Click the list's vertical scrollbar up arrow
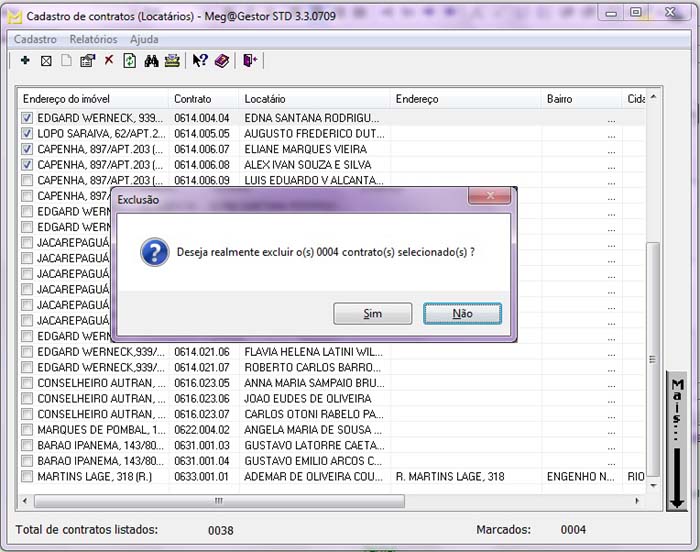 (x=654, y=97)
